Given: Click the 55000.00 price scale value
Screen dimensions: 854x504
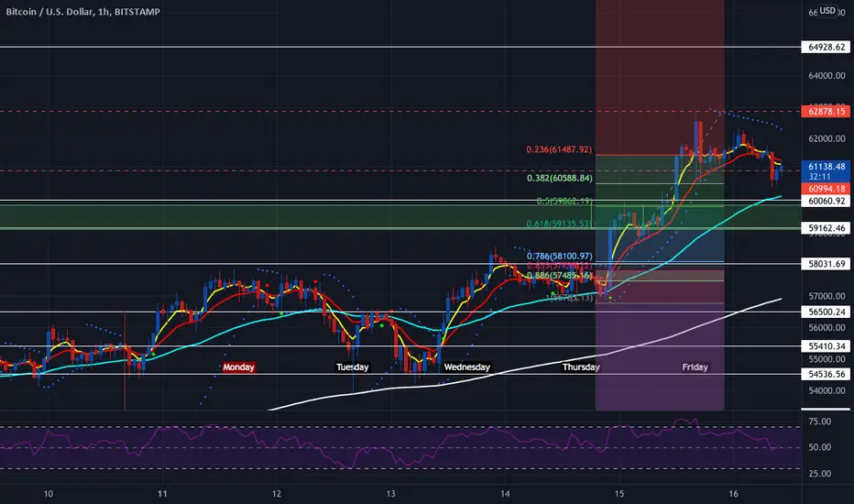Looking at the screenshot, I should click(x=827, y=359).
